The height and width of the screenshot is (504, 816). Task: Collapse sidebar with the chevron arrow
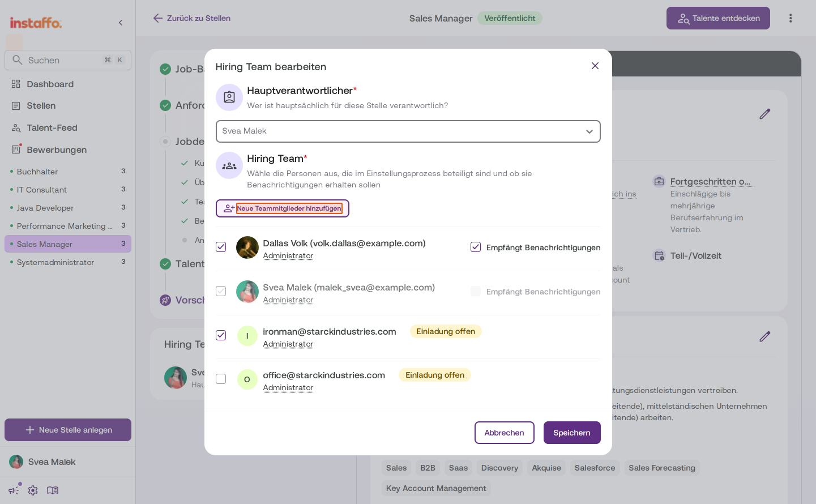[121, 23]
